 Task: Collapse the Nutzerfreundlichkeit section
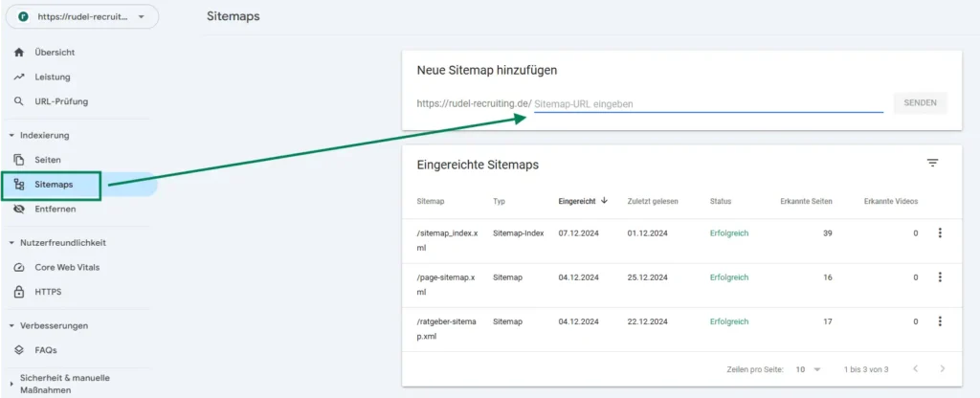click(x=11, y=243)
